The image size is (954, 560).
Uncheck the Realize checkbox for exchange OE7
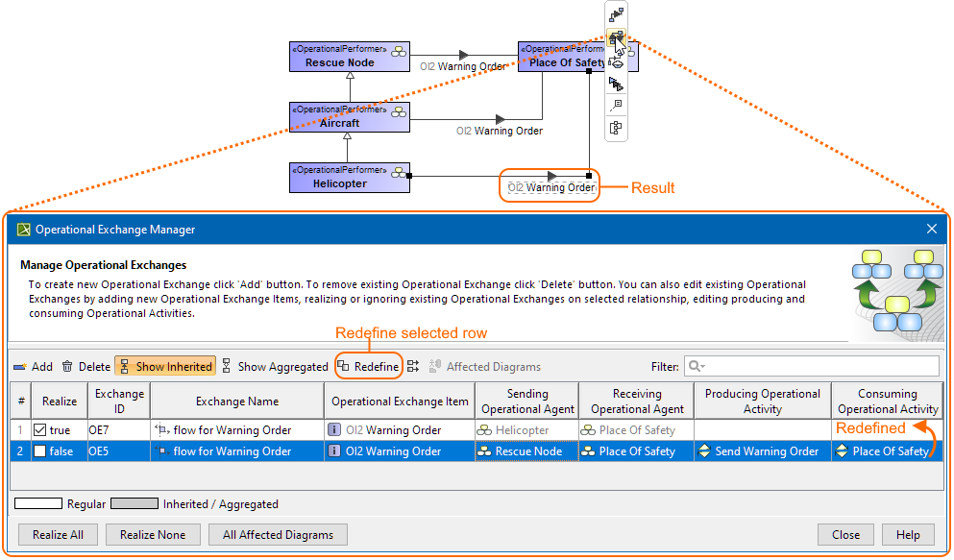(x=41, y=429)
